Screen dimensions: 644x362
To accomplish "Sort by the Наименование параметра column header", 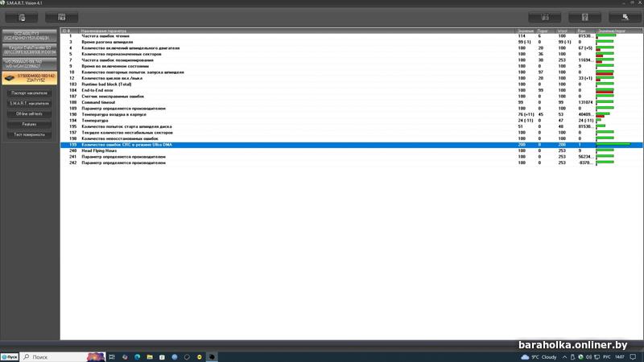I will coord(297,31).
